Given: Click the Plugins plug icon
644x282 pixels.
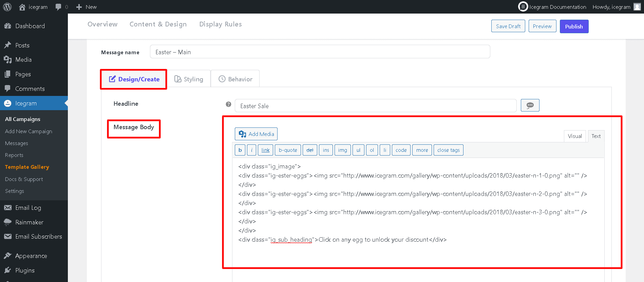Looking at the screenshot, I should [x=7, y=270].
